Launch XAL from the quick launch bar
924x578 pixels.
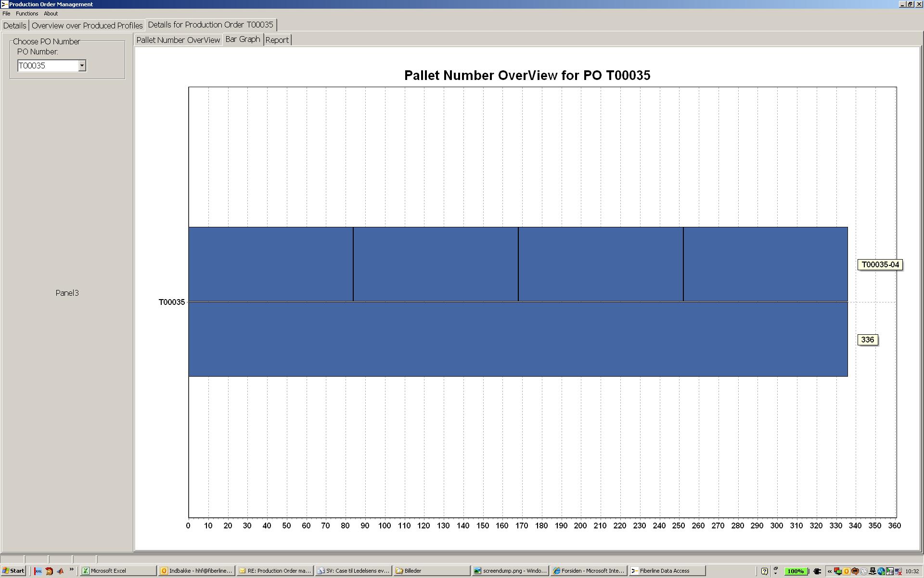38,571
